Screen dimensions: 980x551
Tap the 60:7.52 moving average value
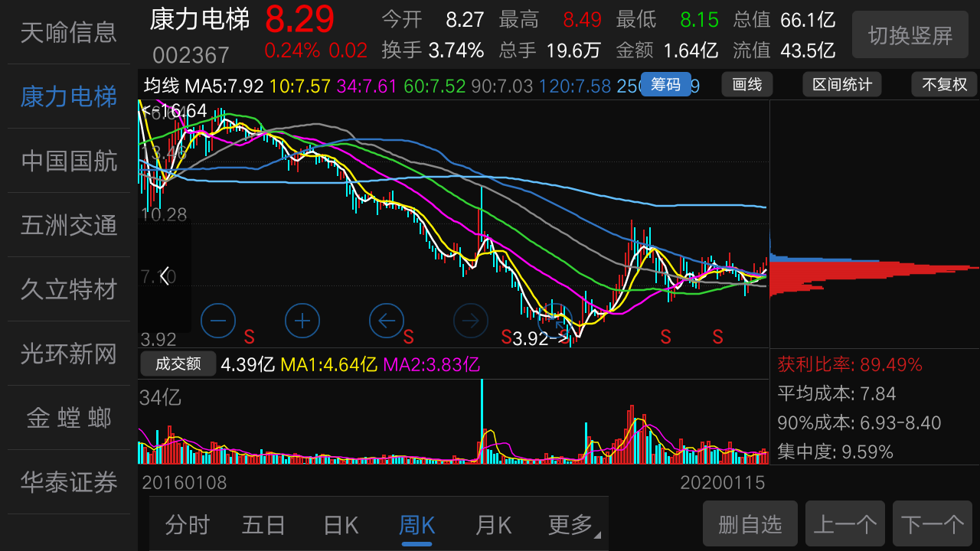[435, 86]
